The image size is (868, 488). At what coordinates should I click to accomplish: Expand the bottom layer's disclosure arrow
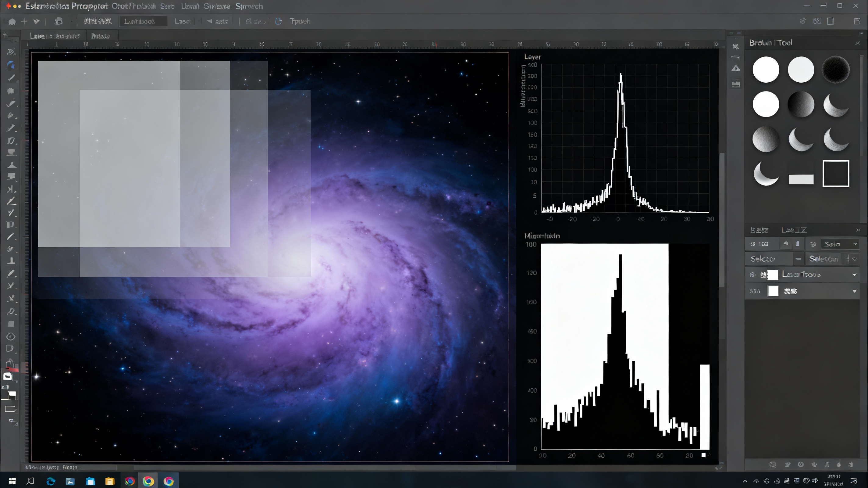click(854, 291)
